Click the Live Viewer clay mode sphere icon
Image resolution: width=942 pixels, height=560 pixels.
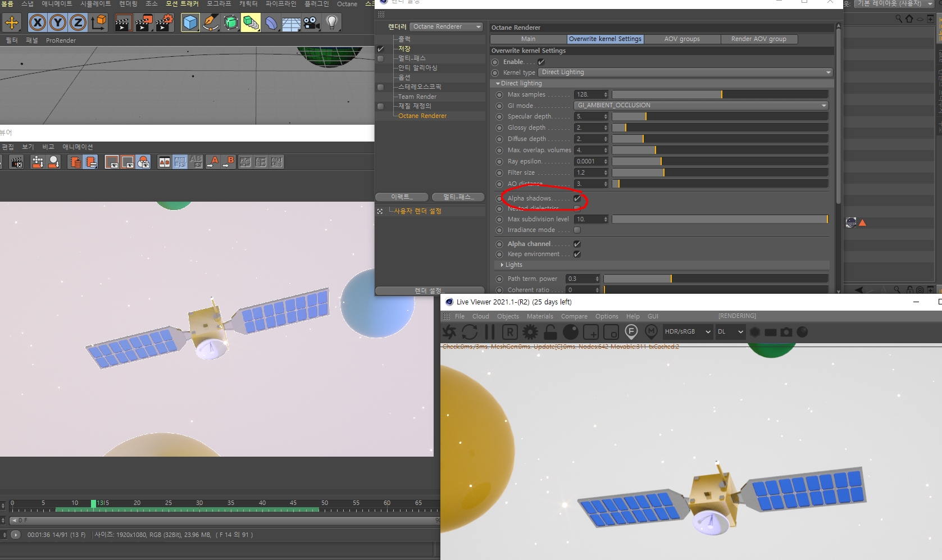point(571,332)
